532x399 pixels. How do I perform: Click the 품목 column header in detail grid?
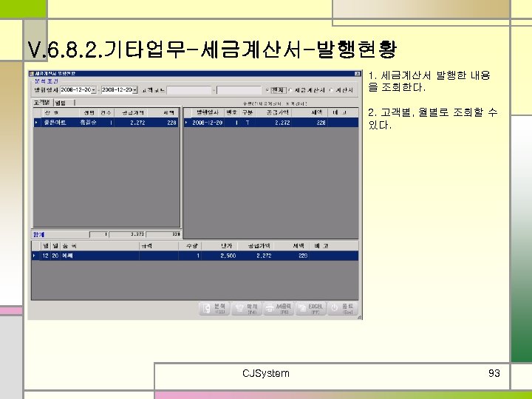(x=100, y=246)
